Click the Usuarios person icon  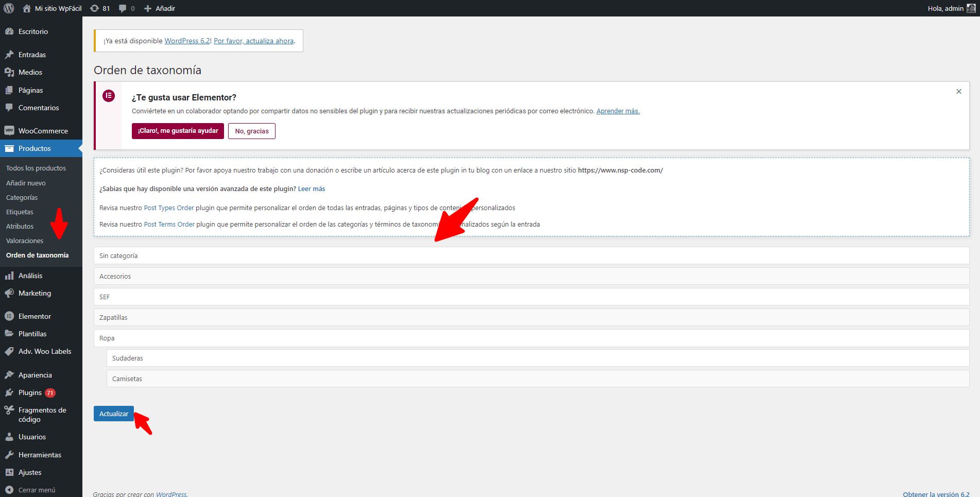coord(9,437)
